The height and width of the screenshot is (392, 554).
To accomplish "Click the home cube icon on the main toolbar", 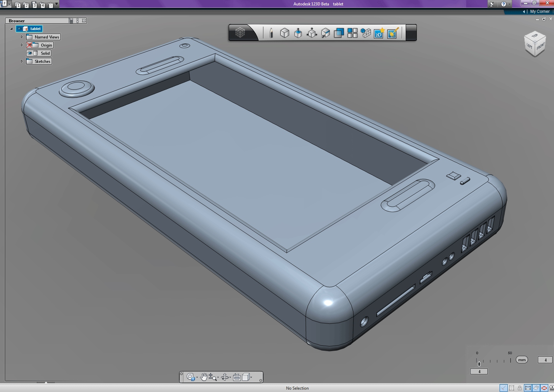I will coord(240,32).
